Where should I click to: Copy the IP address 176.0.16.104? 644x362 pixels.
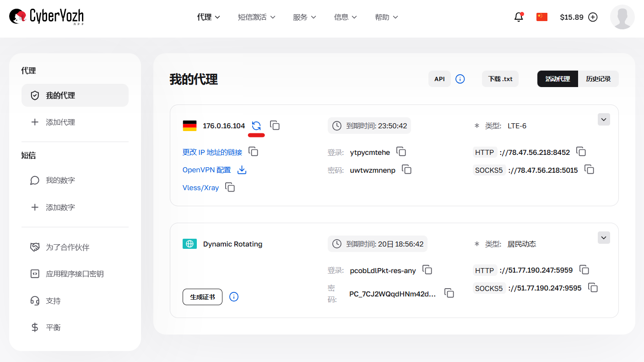pyautogui.click(x=275, y=125)
